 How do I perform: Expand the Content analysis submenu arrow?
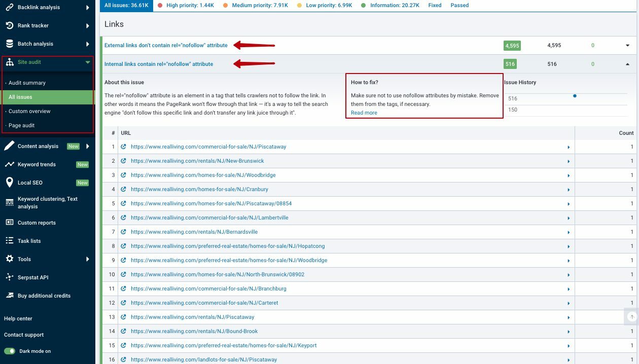[88, 146]
